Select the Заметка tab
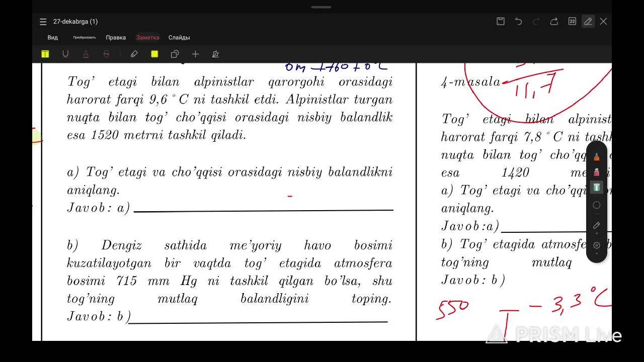This screenshot has height=362, width=644. [x=147, y=38]
